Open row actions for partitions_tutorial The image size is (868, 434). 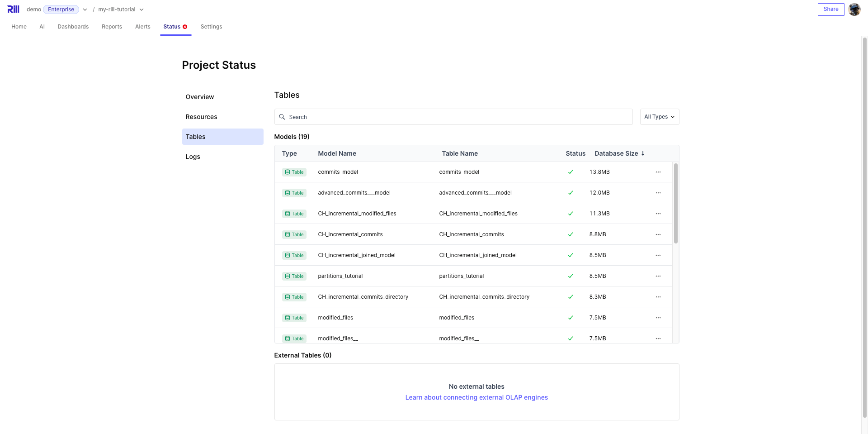(658, 276)
